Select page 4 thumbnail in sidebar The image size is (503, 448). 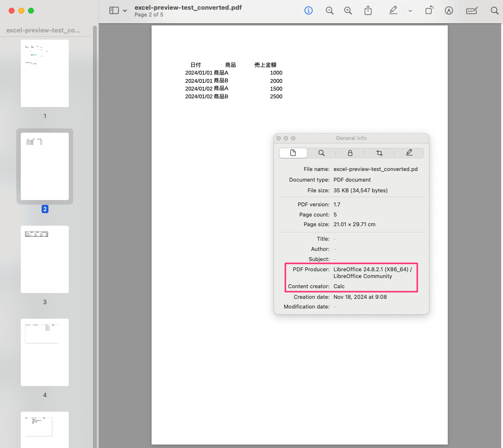click(x=45, y=352)
